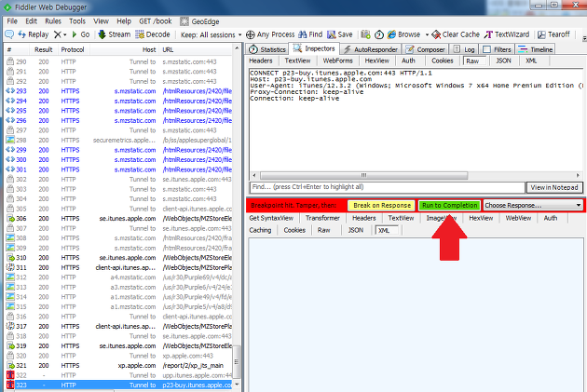Select response WebView tab
This screenshot has width=587, height=392.
click(x=518, y=218)
